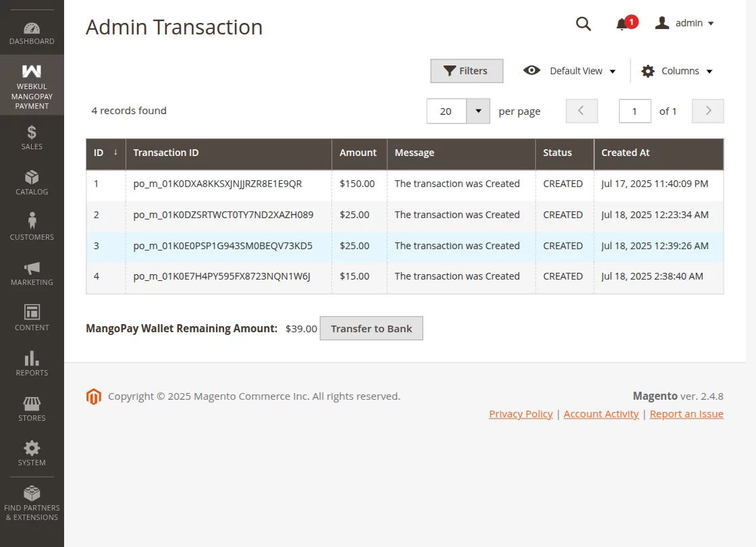Select the Reports sidebar icon

(x=32, y=361)
